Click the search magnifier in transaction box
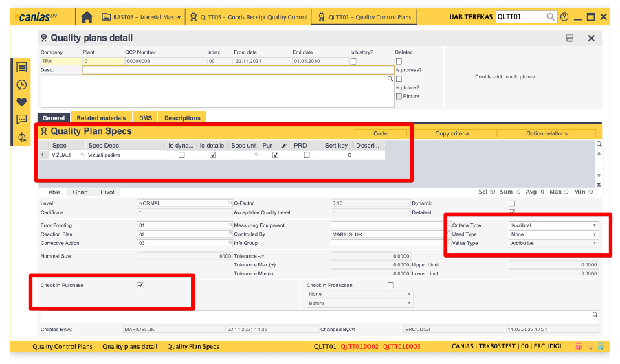 pos(551,16)
